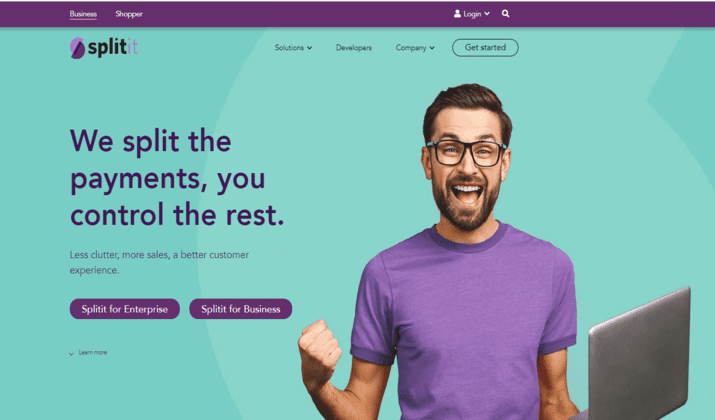
Task: Switch to the Business tab
Action: click(x=83, y=14)
